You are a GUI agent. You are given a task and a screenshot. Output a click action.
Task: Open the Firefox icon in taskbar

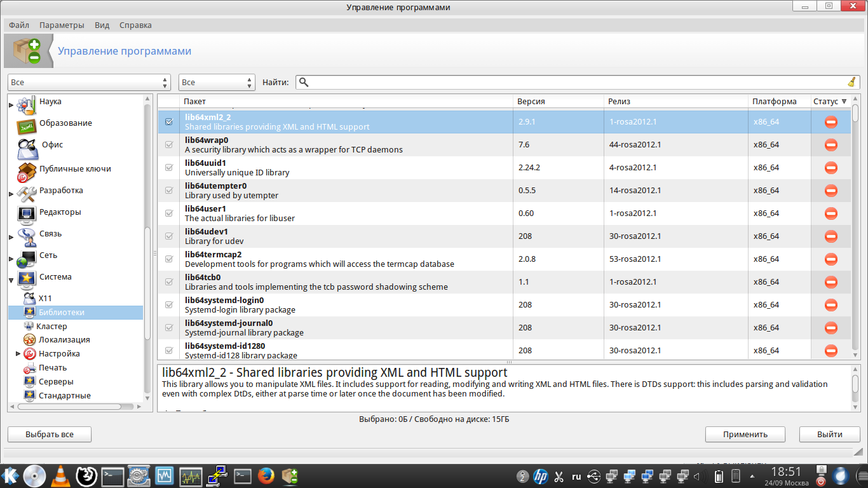[266, 475]
